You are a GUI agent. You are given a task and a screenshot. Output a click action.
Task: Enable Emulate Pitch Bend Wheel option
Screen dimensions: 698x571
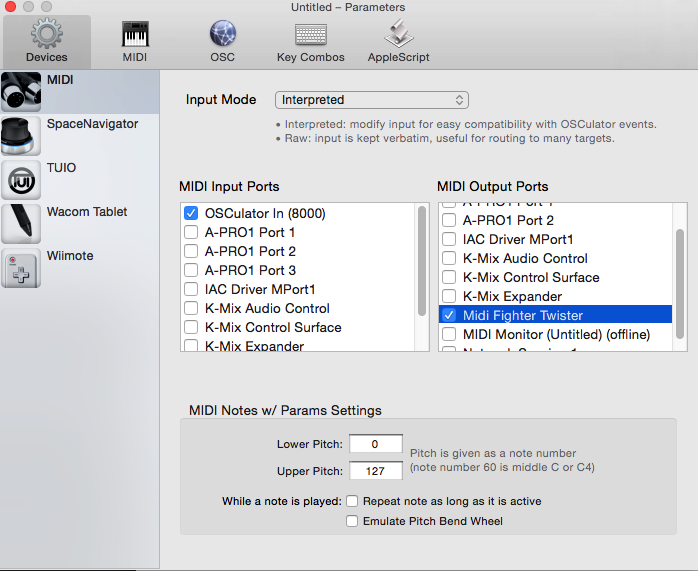(x=352, y=521)
